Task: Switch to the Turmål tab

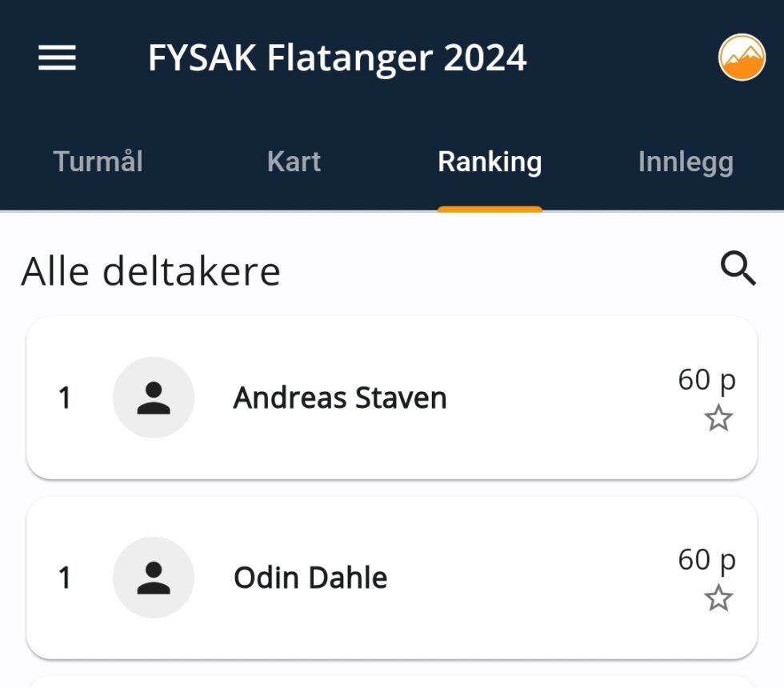Action: click(98, 162)
